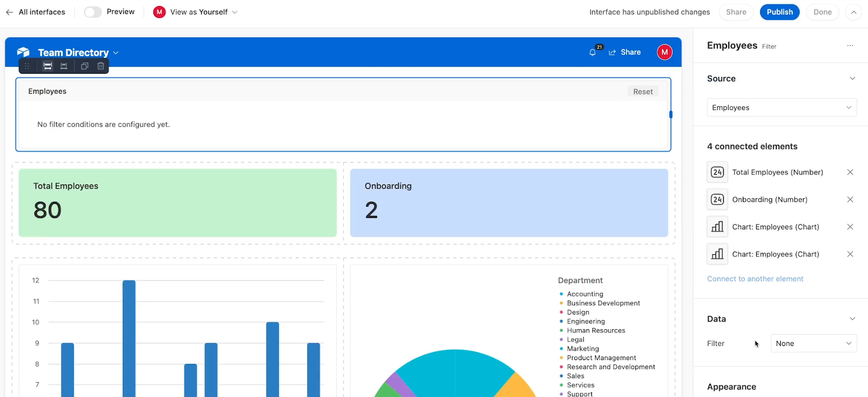Click the 'No filter conditions are configured yet' text

104,124
